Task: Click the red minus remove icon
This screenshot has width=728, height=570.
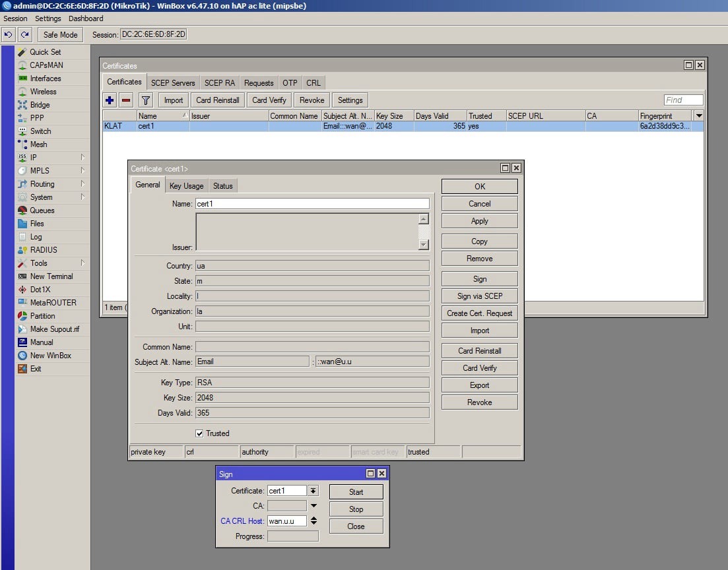Action: point(126,100)
